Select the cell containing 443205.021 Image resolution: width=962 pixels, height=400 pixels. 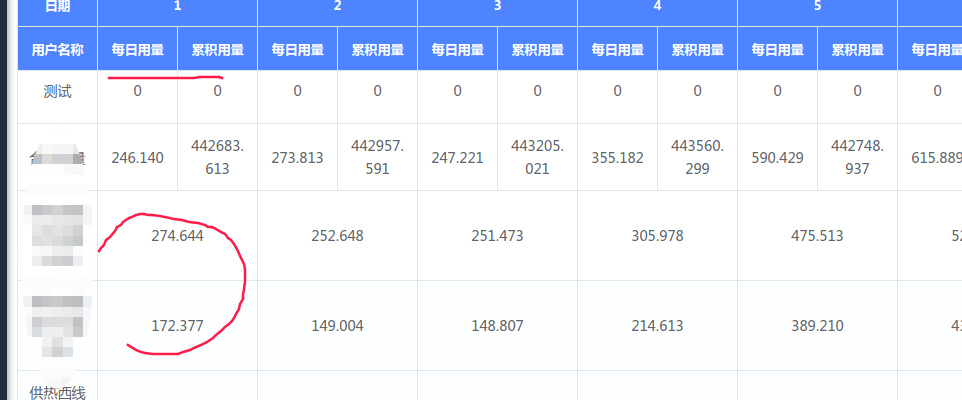537,157
